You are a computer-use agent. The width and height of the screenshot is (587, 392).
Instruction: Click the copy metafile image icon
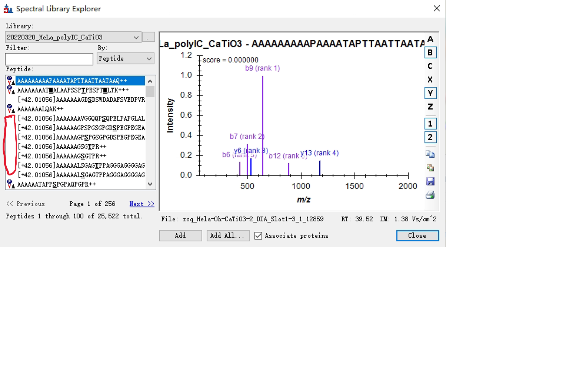tap(430, 168)
